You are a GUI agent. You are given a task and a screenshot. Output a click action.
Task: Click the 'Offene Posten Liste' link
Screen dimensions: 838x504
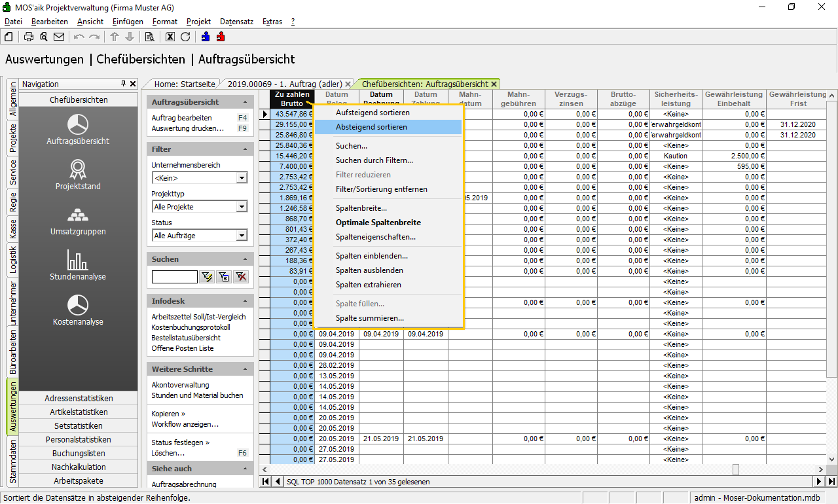[182, 348]
